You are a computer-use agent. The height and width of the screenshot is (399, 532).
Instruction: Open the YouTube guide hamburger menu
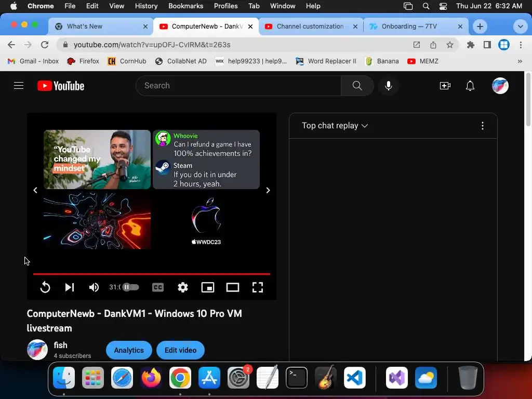point(19,86)
